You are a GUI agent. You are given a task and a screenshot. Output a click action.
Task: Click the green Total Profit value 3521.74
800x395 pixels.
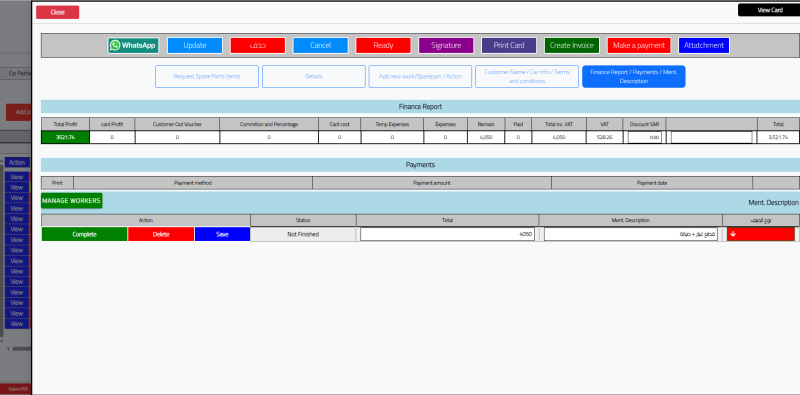pos(65,137)
